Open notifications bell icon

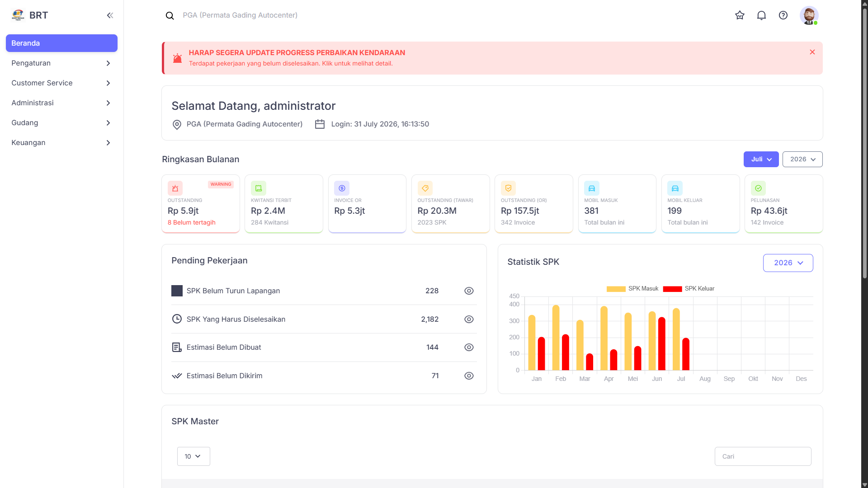[761, 15]
